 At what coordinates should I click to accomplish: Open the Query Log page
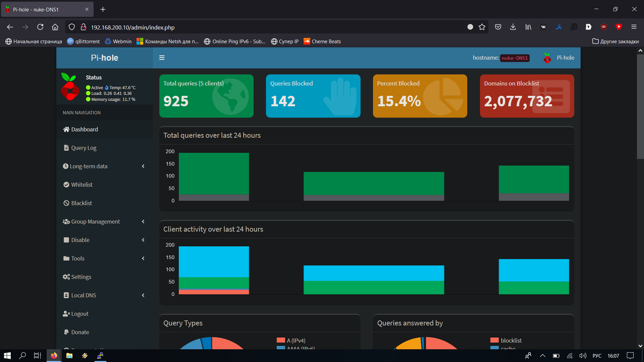(x=105, y=147)
